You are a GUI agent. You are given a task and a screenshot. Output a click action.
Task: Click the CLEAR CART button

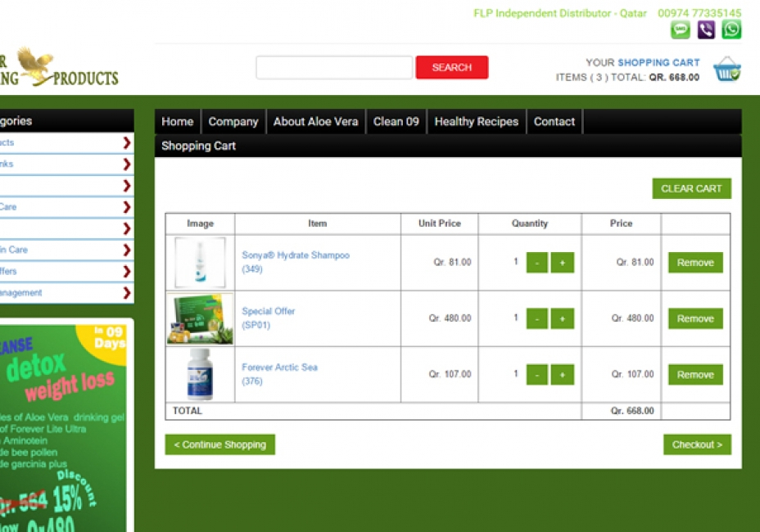(692, 188)
